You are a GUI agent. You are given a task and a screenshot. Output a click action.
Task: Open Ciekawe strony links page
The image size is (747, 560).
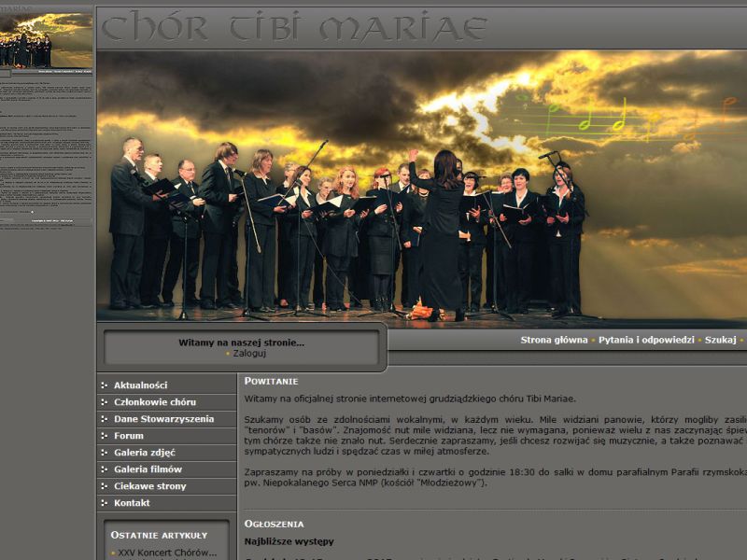149,486
